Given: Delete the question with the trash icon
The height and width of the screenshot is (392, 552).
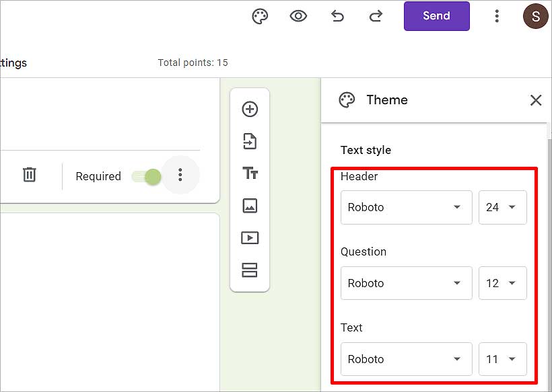Looking at the screenshot, I should (x=29, y=175).
